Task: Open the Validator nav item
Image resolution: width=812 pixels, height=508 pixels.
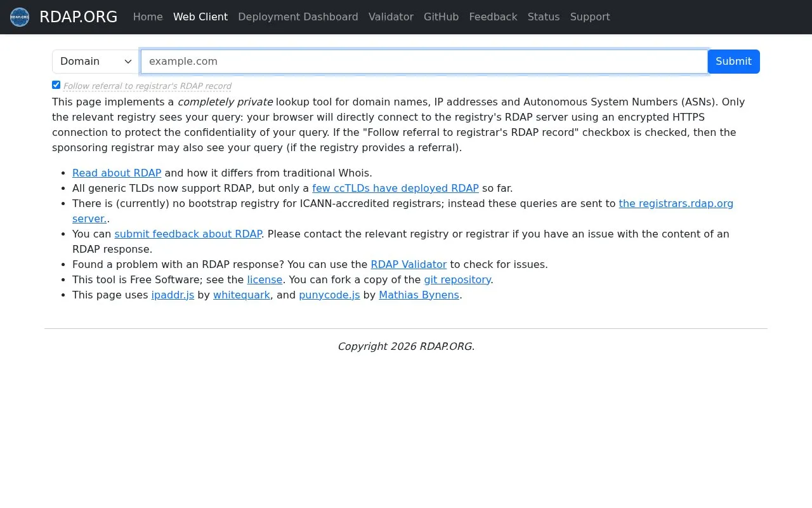Action: [x=391, y=17]
